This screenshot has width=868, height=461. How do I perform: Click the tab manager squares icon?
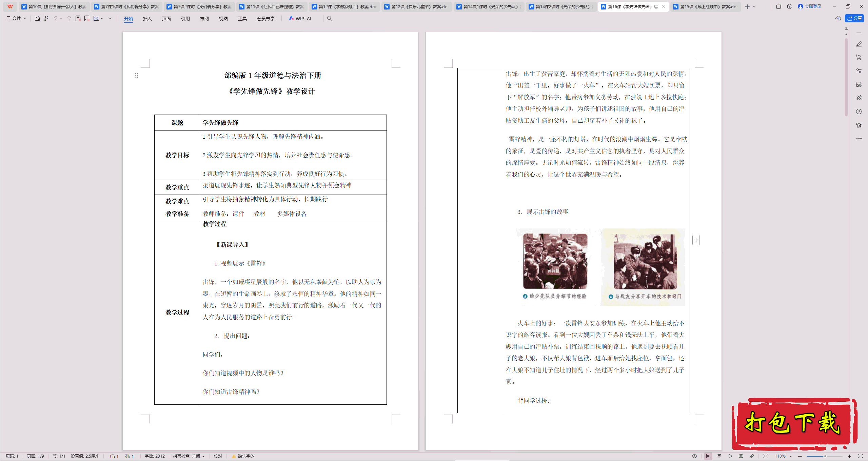779,6
